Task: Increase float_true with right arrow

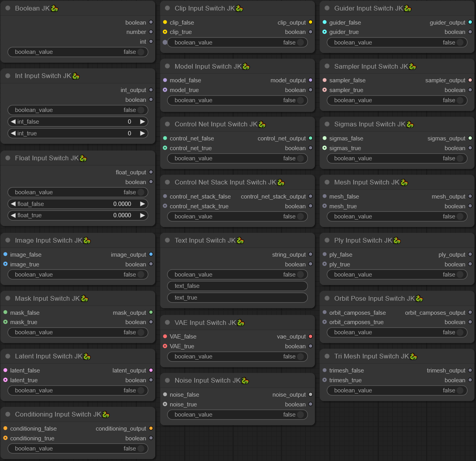Action: [142, 215]
